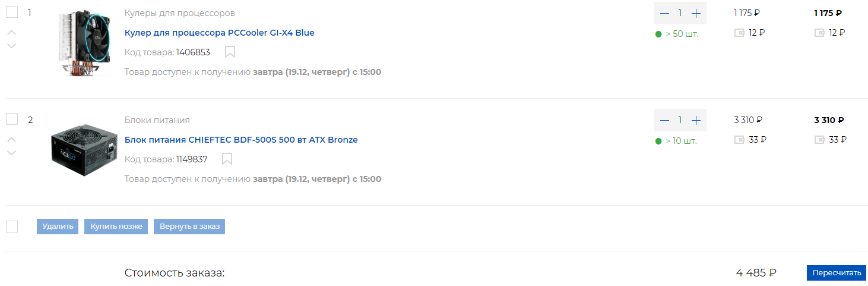Bookmark the PCCooler GI-X4 Blue cooler
The image size is (868, 286).
pos(230,52)
